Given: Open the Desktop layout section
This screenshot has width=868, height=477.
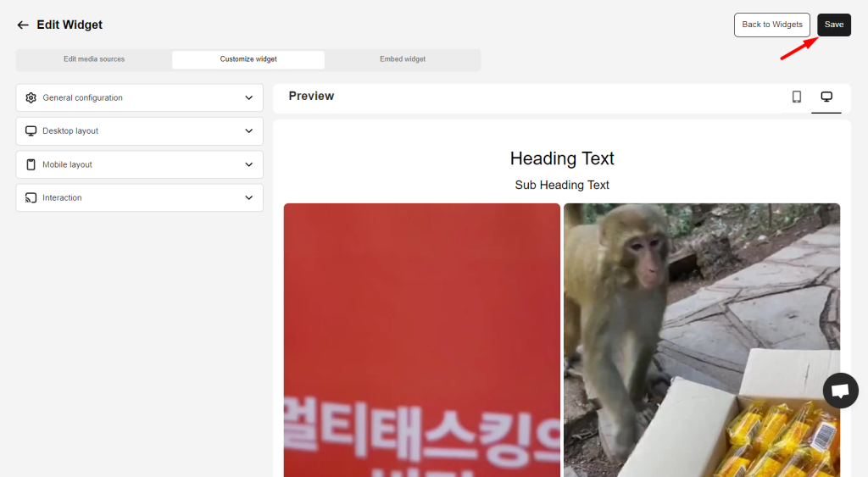Looking at the screenshot, I should click(140, 131).
